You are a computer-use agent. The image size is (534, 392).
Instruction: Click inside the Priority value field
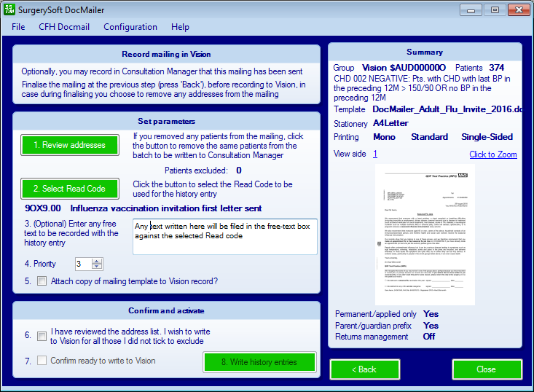click(84, 264)
